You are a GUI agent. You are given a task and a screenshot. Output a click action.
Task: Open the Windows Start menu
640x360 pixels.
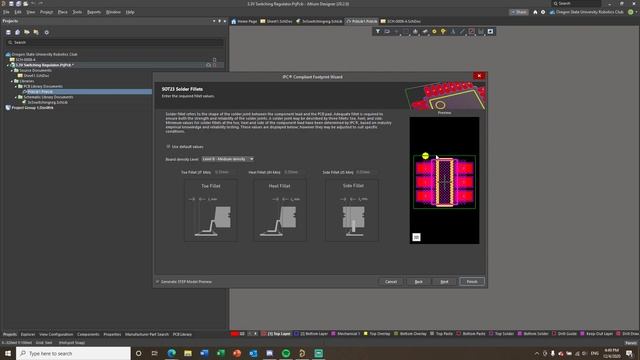click(8, 353)
